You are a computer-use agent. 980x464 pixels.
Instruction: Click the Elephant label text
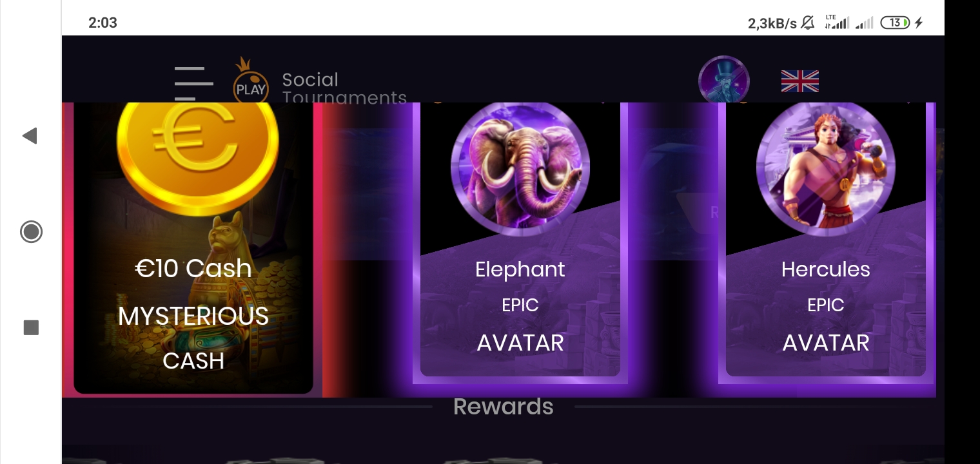click(520, 269)
